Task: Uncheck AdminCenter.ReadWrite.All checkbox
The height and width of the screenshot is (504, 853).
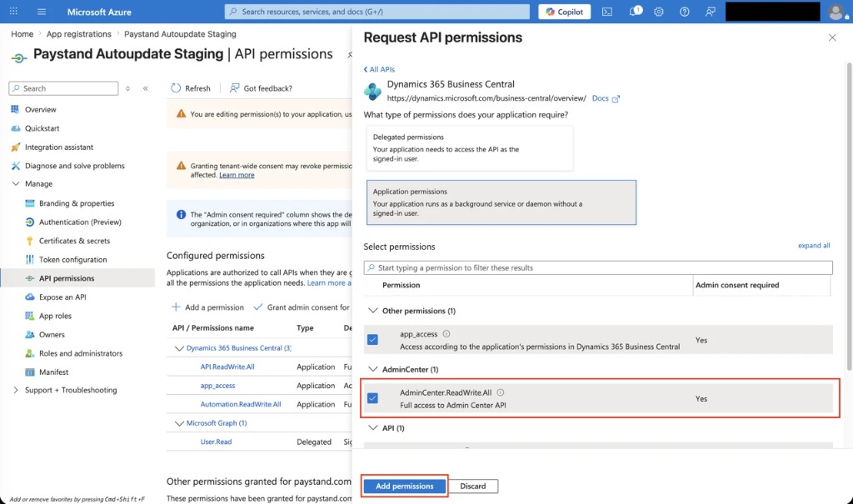Action: (x=372, y=398)
